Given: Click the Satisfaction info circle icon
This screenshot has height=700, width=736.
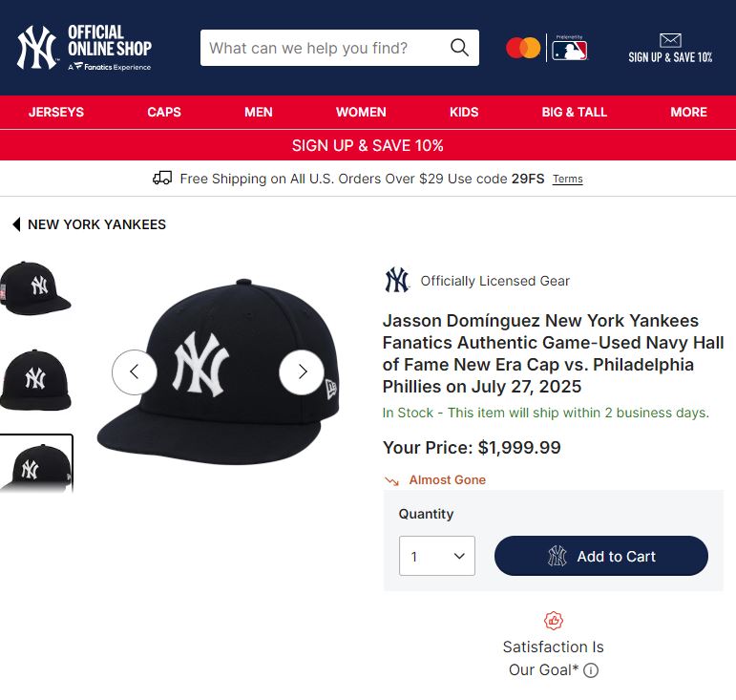Looking at the screenshot, I should 591,670.
